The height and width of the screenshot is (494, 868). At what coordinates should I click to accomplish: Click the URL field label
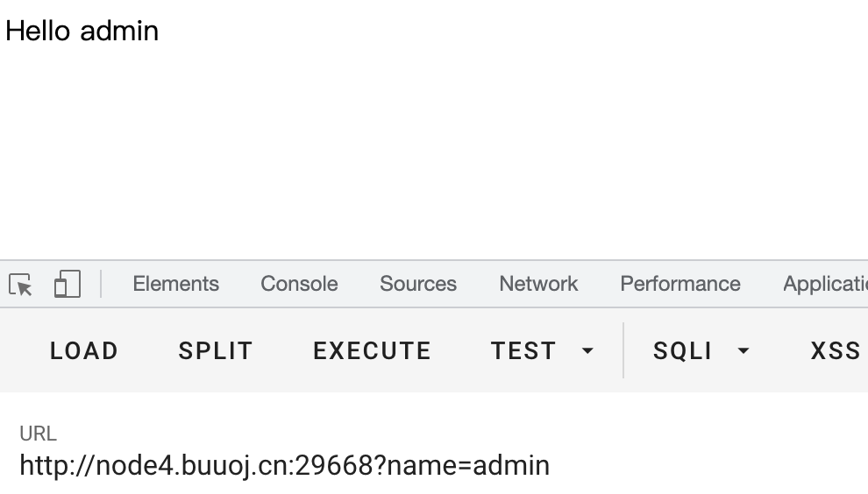pyautogui.click(x=38, y=434)
